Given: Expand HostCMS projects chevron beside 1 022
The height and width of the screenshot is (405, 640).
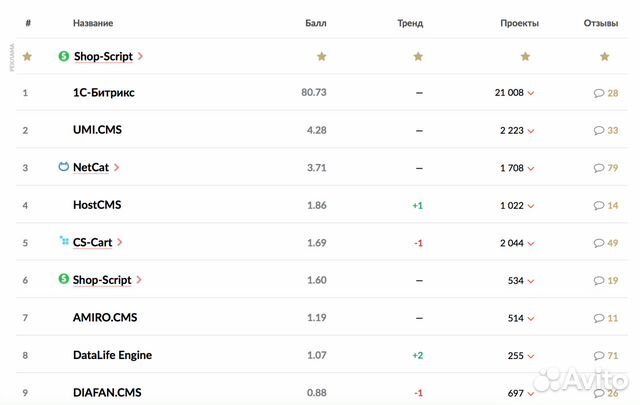Looking at the screenshot, I should pyautogui.click(x=531, y=206).
